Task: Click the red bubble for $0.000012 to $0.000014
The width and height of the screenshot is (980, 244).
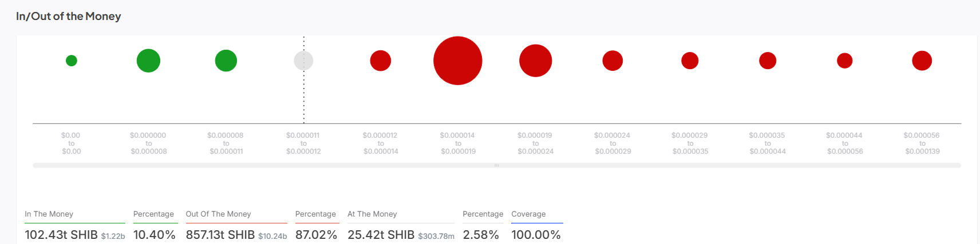Action: 381,61
